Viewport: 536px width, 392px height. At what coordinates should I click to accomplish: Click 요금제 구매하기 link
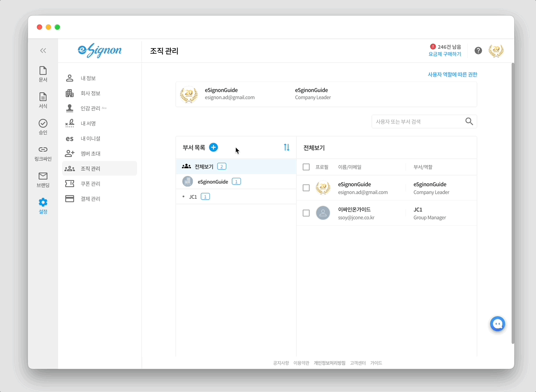pos(445,54)
